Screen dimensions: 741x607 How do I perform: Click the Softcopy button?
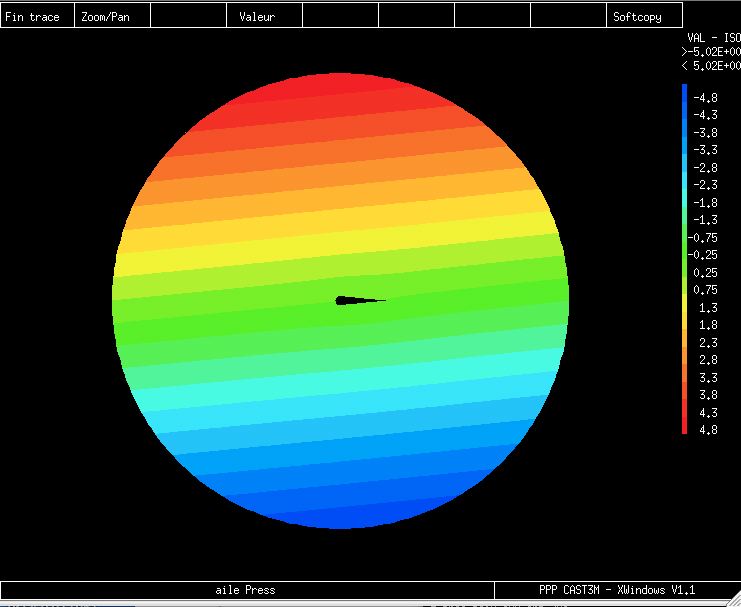[644, 16]
